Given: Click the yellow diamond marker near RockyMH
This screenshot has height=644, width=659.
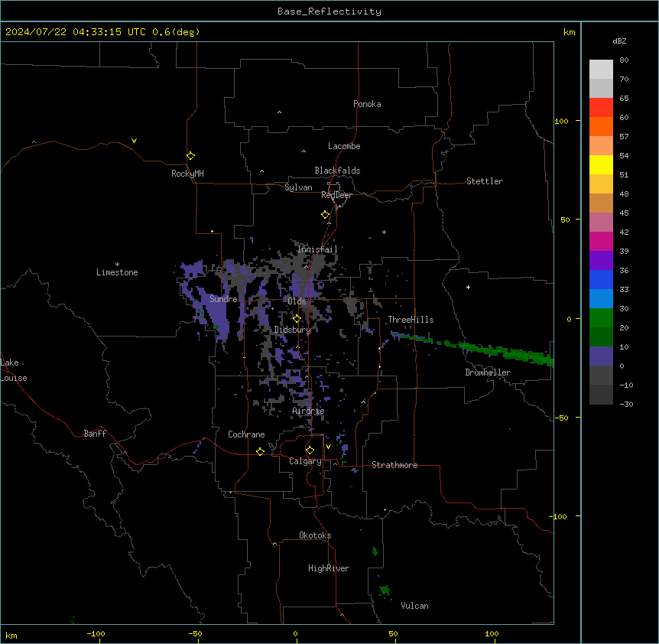Looking at the screenshot, I should click(191, 156).
